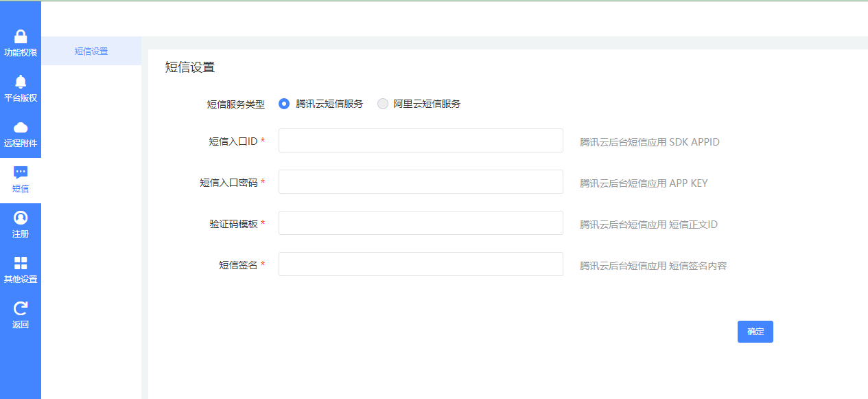The image size is (868, 399).
Task: Select 阿里云短信服务 radio button
Action: click(x=382, y=104)
